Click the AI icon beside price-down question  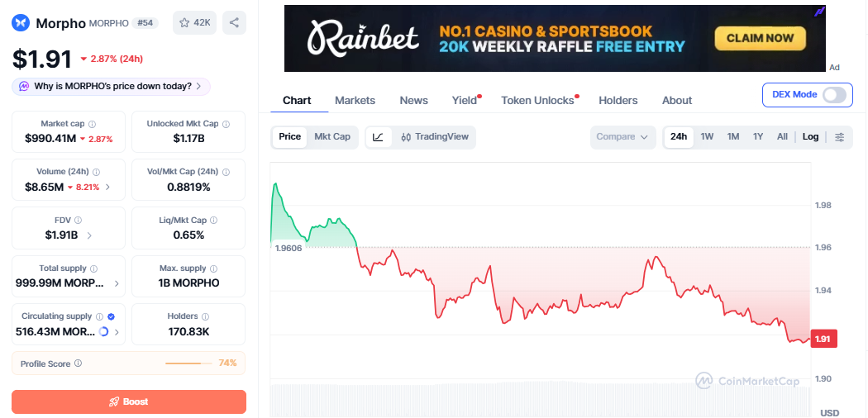point(24,86)
